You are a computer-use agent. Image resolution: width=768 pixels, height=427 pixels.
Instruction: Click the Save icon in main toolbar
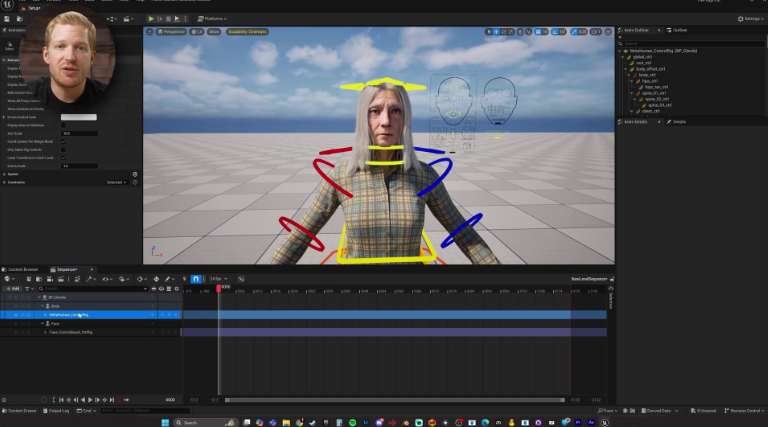(x=7, y=19)
